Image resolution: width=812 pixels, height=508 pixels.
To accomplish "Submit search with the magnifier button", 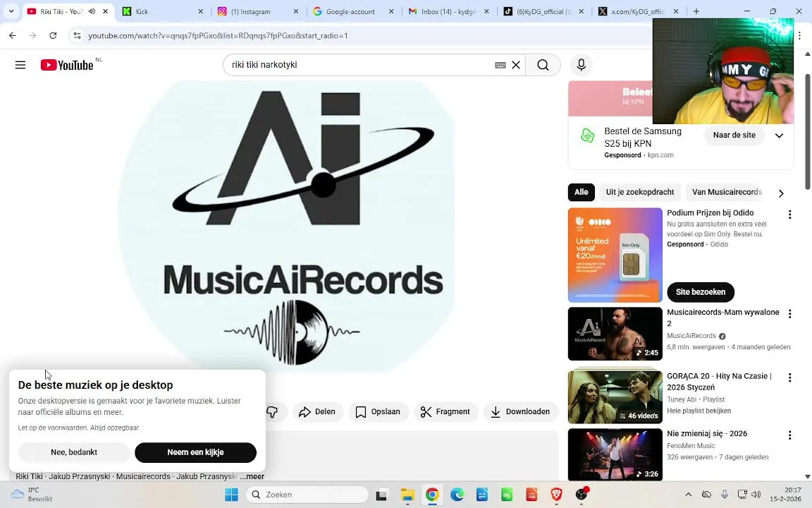I will pos(543,65).
